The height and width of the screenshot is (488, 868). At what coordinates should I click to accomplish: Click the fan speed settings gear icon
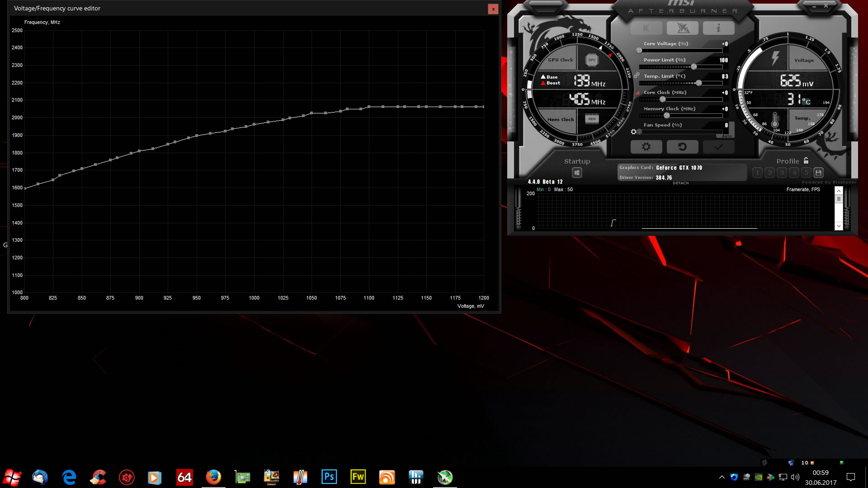(x=633, y=132)
